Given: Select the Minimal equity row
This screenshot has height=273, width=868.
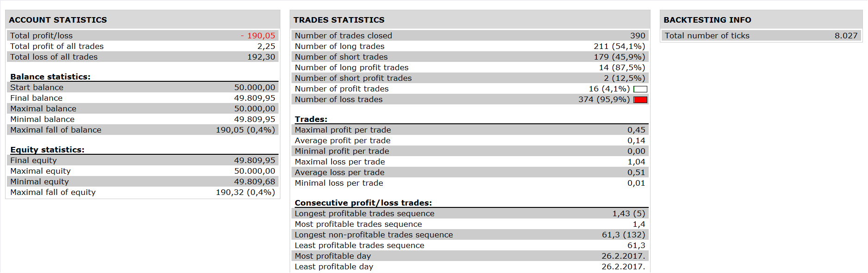Looking at the screenshot, I should tap(143, 182).
